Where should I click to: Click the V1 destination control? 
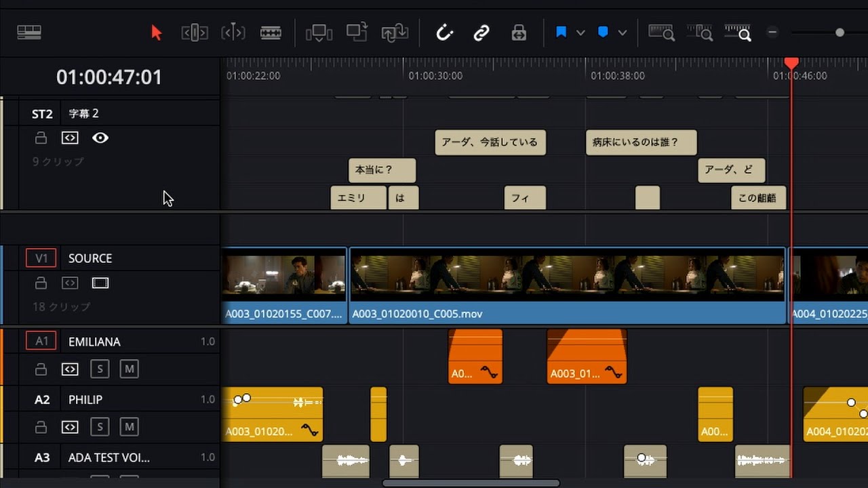pos(41,258)
